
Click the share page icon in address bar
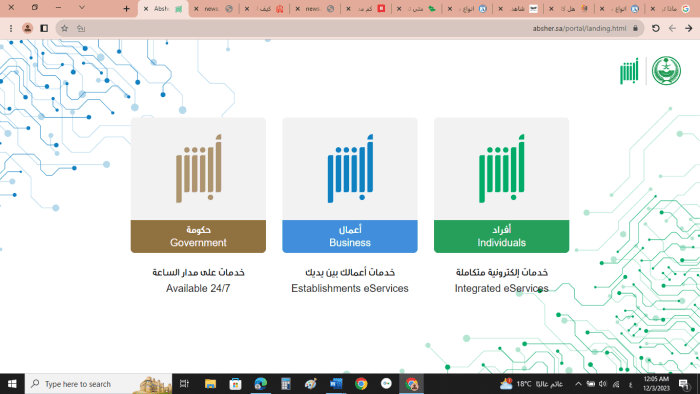(x=81, y=28)
